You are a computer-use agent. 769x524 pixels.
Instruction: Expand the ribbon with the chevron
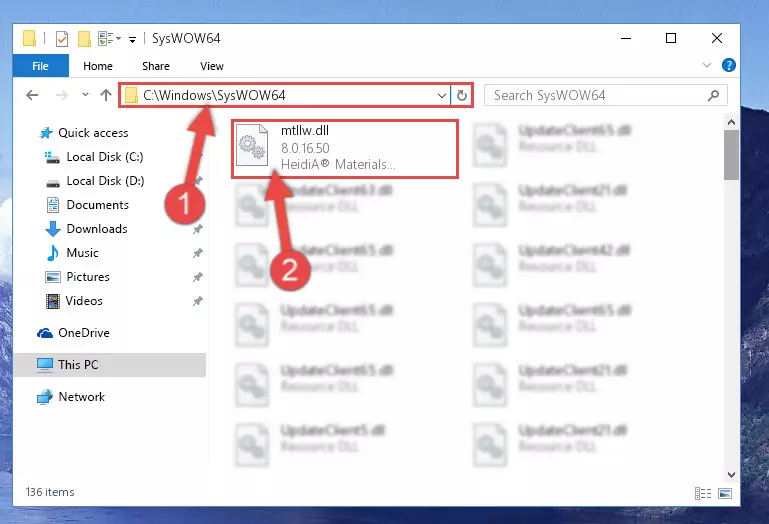tap(707, 65)
